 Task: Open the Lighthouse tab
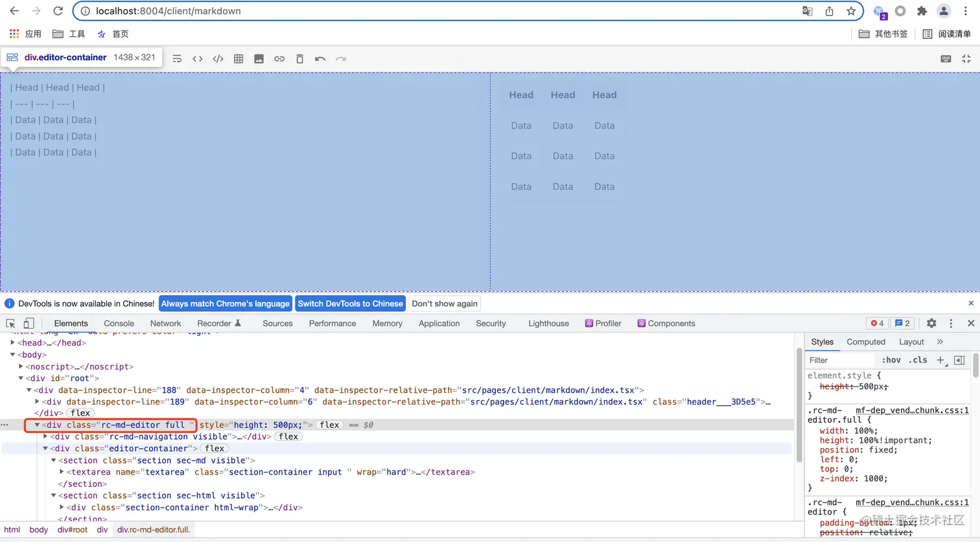click(x=548, y=324)
